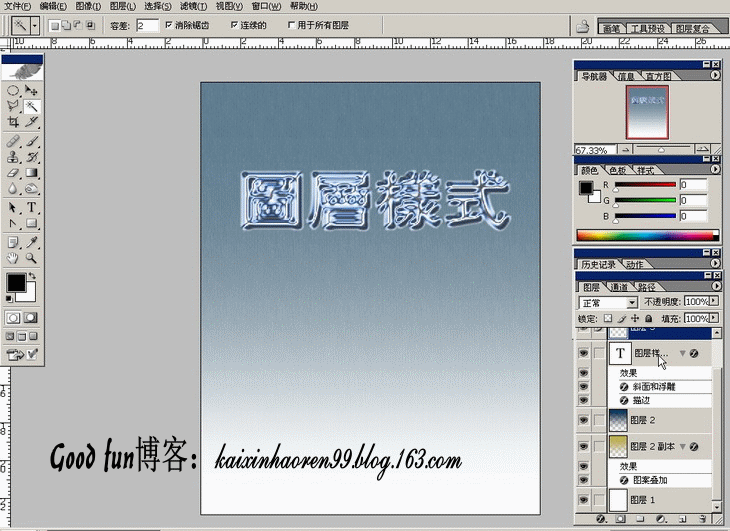
Task: Select the Eraser tool
Action: click(13, 173)
